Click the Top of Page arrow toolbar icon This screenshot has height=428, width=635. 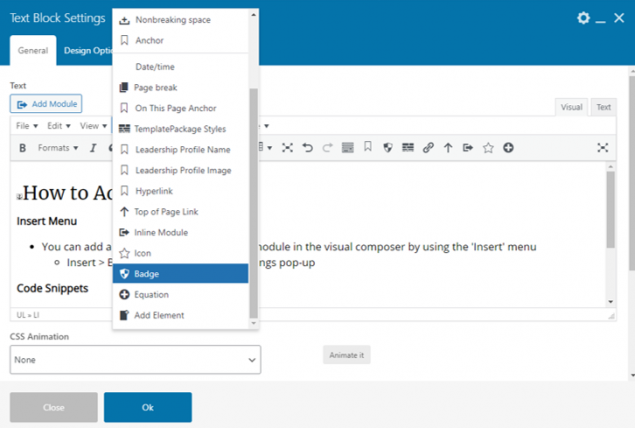[x=448, y=148]
